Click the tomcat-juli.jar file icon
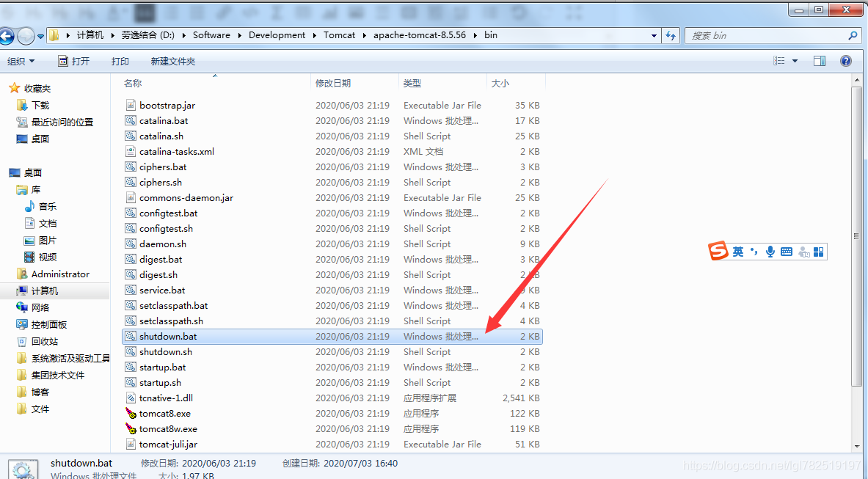This screenshot has height=479, width=868. [131, 444]
